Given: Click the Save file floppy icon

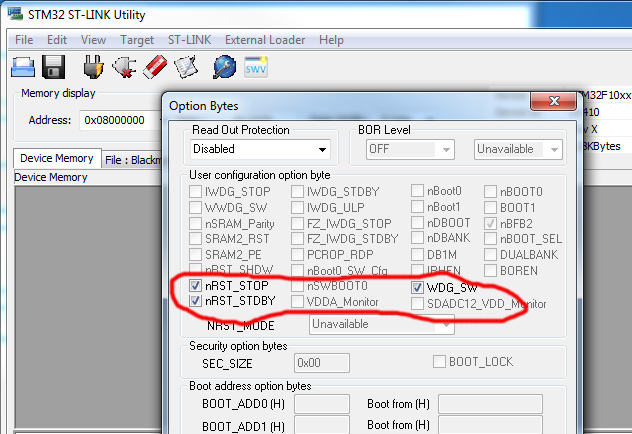Looking at the screenshot, I should point(53,67).
